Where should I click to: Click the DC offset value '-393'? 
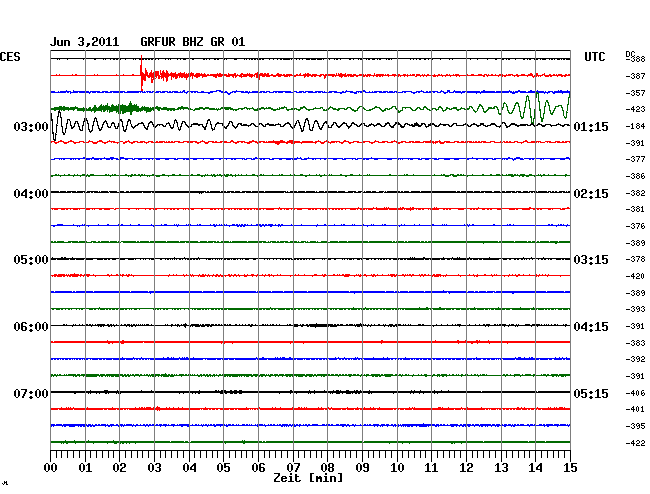[x=635, y=309]
